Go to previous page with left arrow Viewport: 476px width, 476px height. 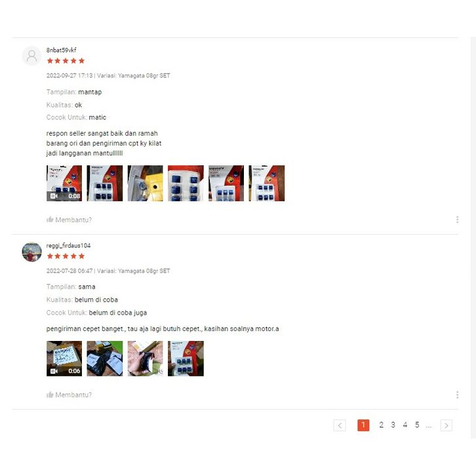(x=340, y=426)
